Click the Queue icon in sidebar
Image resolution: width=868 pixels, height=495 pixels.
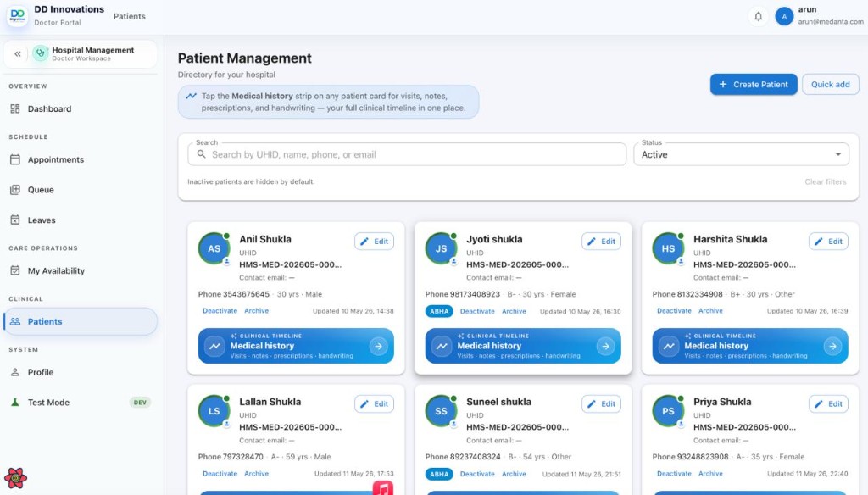point(15,189)
